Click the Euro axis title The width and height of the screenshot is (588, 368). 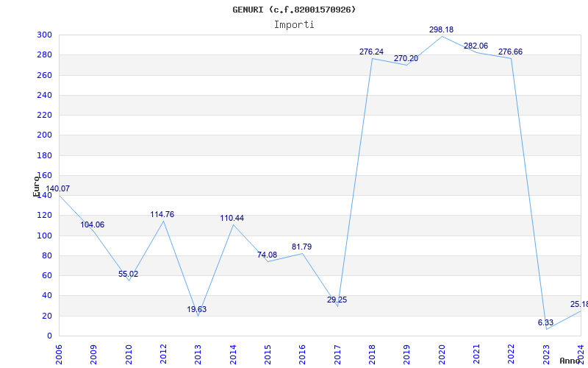[x=36, y=186]
